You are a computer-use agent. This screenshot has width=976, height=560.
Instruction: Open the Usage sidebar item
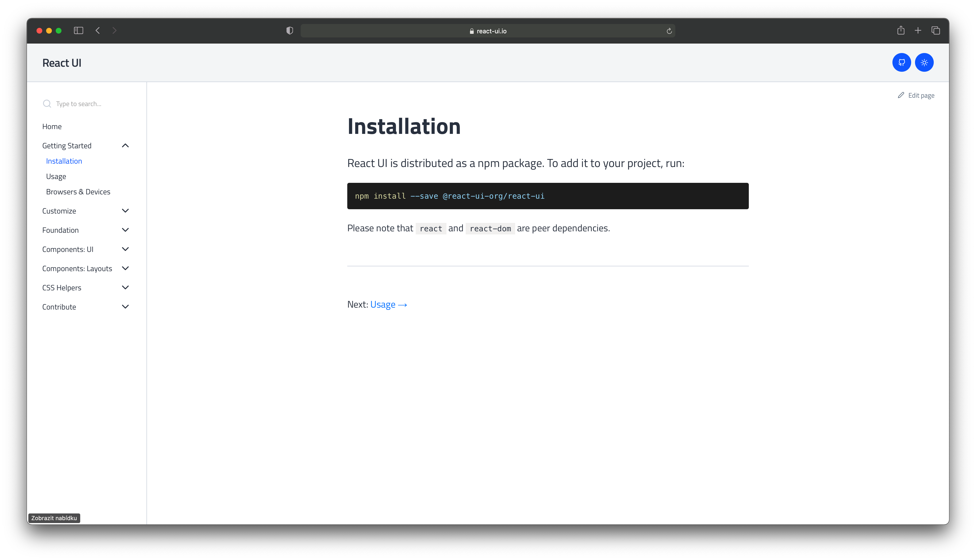tap(56, 177)
